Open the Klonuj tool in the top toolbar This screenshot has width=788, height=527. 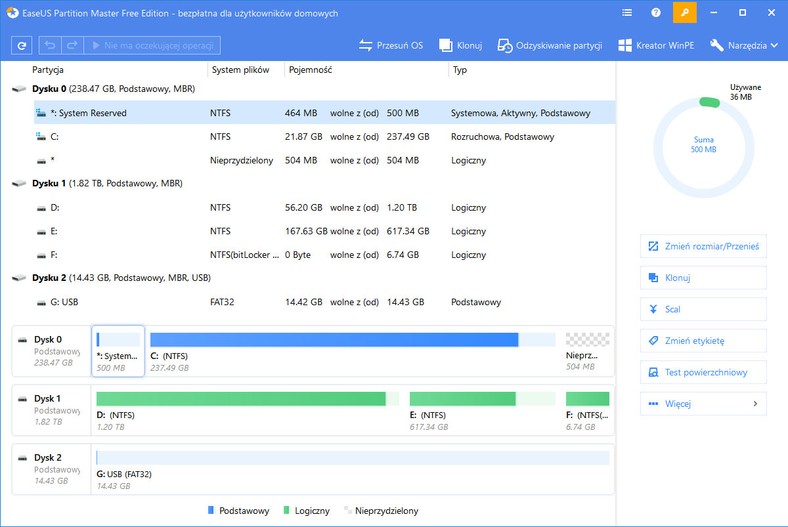pyautogui.click(x=460, y=46)
